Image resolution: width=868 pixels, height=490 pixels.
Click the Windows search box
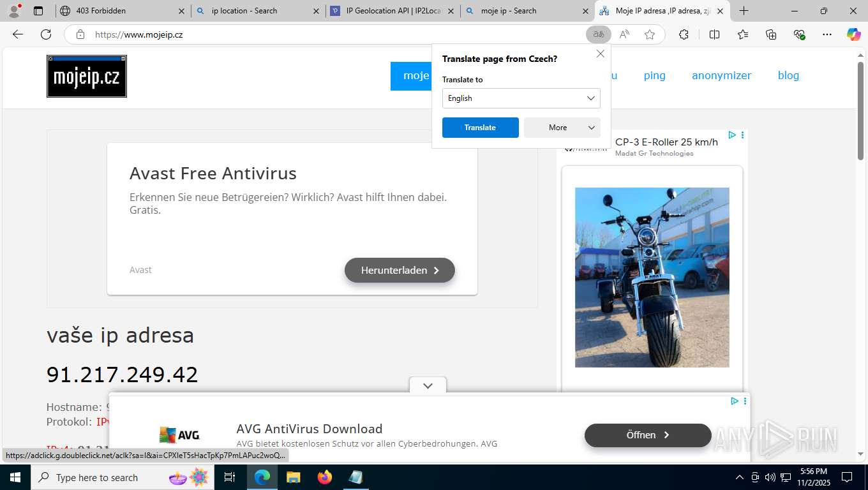(x=121, y=477)
